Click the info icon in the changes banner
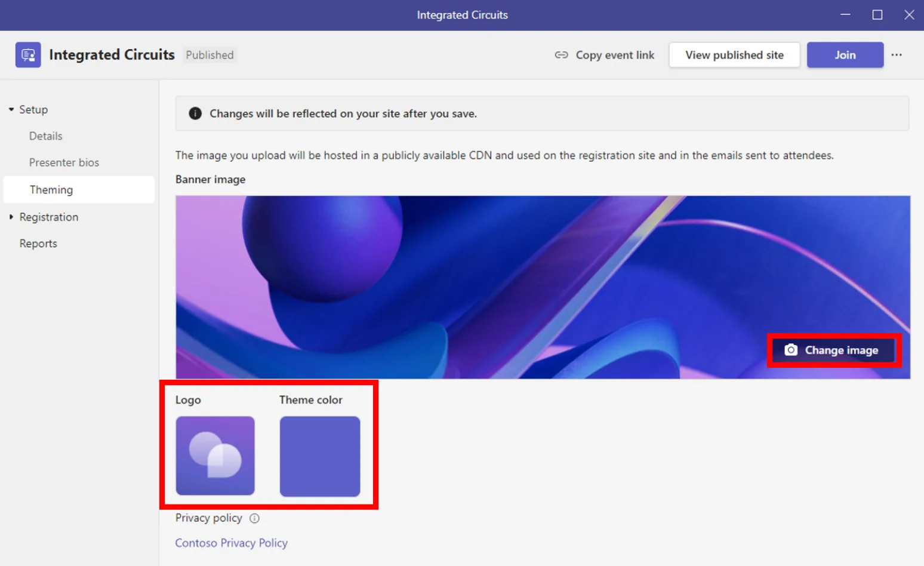Image resolution: width=924 pixels, height=566 pixels. (x=195, y=113)
